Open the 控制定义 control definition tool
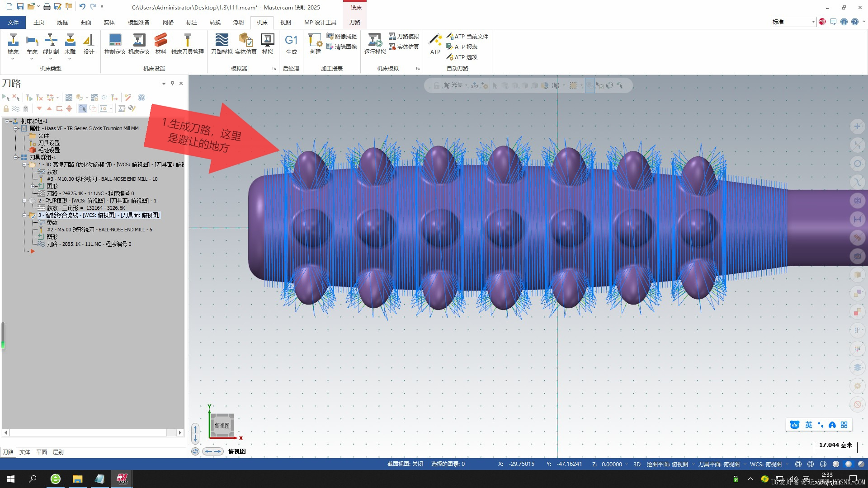 [115, 44]
